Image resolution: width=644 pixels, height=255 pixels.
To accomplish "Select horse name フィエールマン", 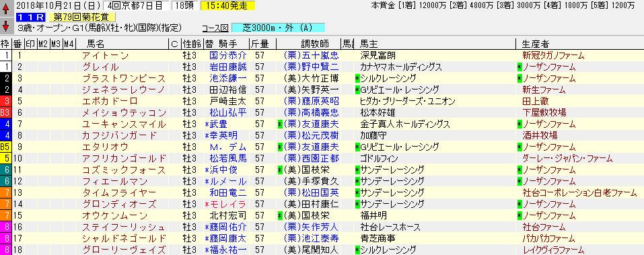I will point(118,181).
